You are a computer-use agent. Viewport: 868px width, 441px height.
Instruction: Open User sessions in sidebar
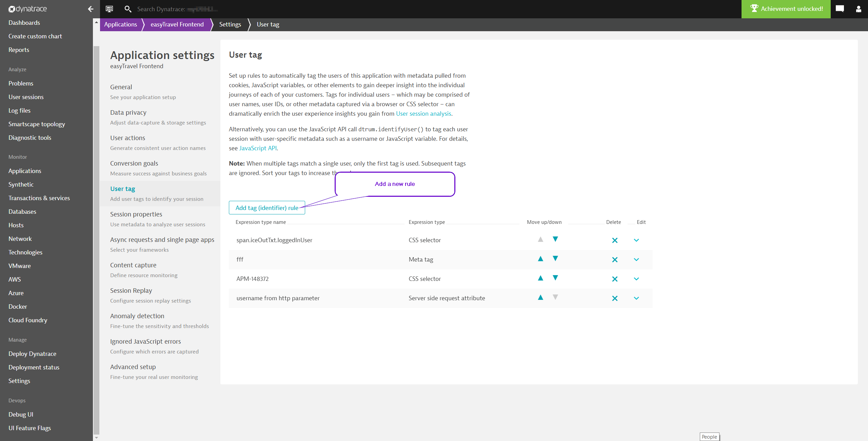(26, 97)
